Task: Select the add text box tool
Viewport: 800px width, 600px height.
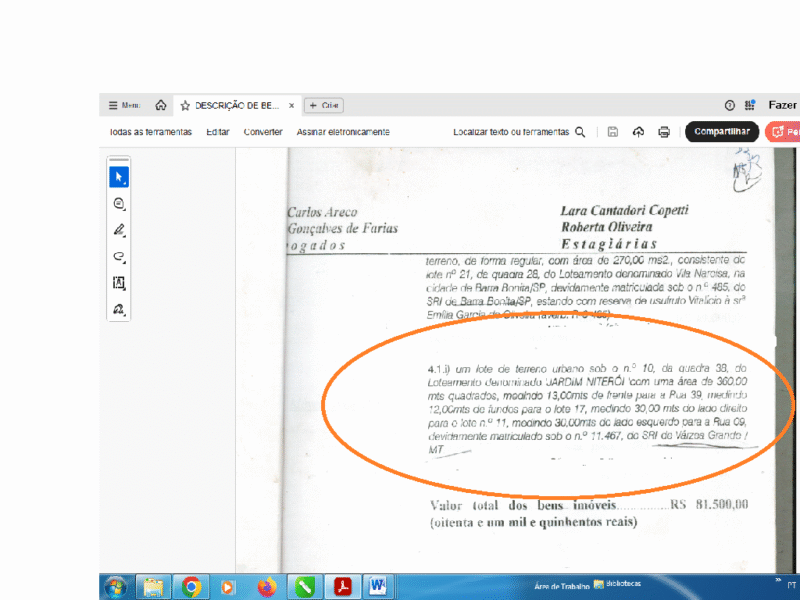Action: [119, 283]
